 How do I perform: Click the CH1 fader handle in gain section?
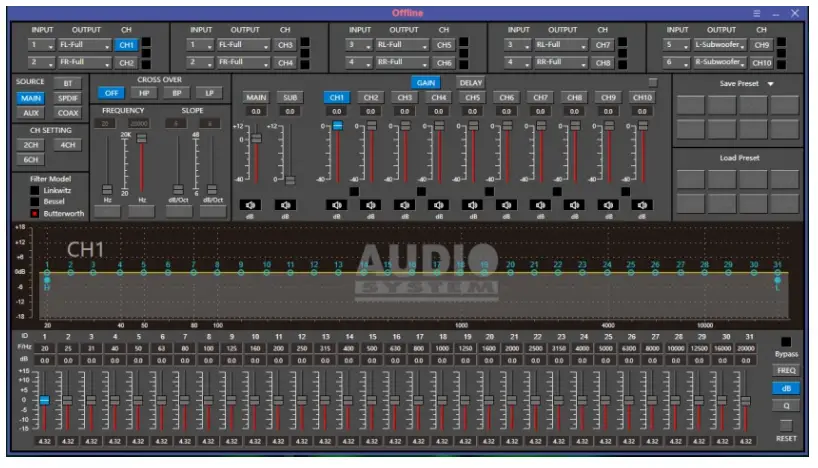(x=338, y=125)
